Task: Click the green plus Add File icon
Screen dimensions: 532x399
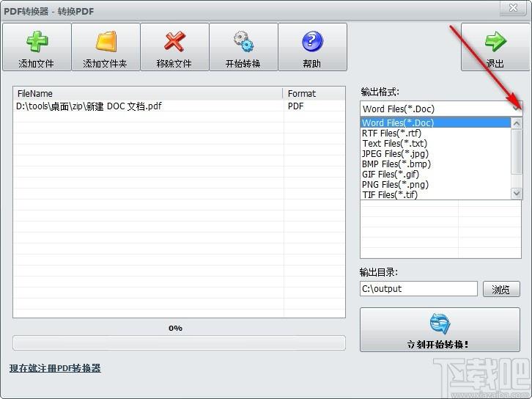Action: point(37,41)
